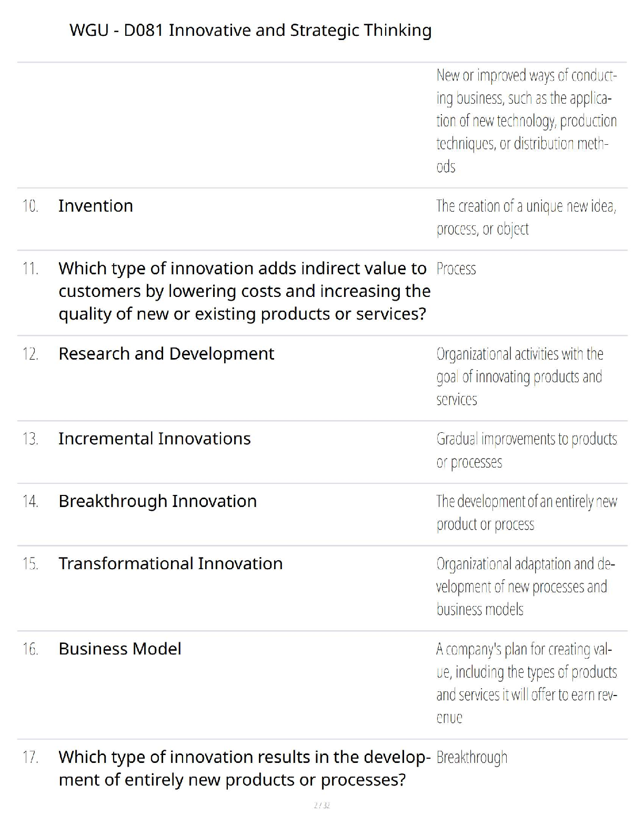Click the definition starting 'New or improved ways of conducting business'
Screen dimensions: 644x834
526,121
